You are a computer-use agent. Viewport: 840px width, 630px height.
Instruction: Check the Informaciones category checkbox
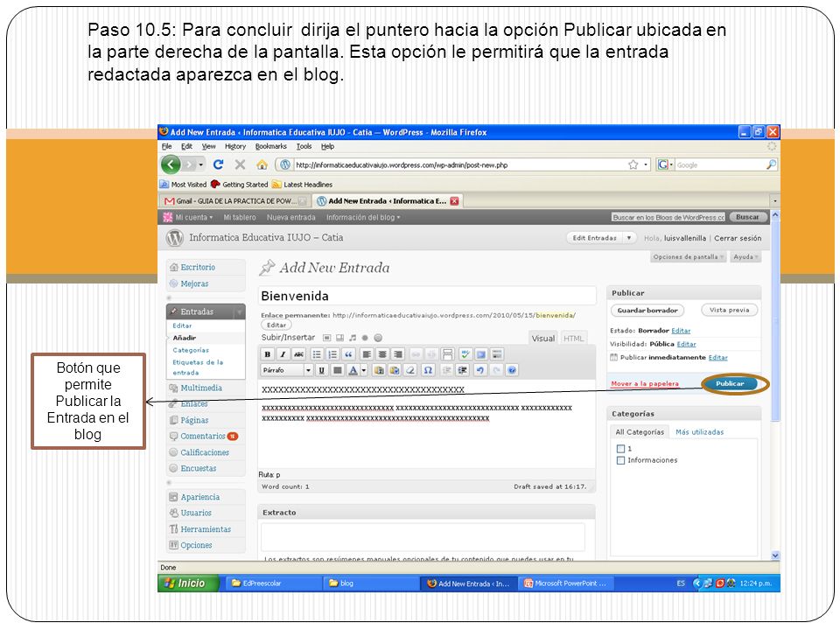(x=621, y=460)
